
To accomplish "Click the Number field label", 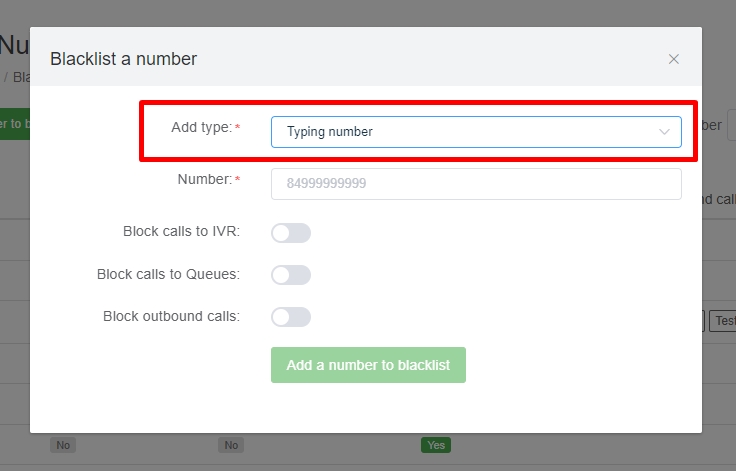I will pos(204,180).
